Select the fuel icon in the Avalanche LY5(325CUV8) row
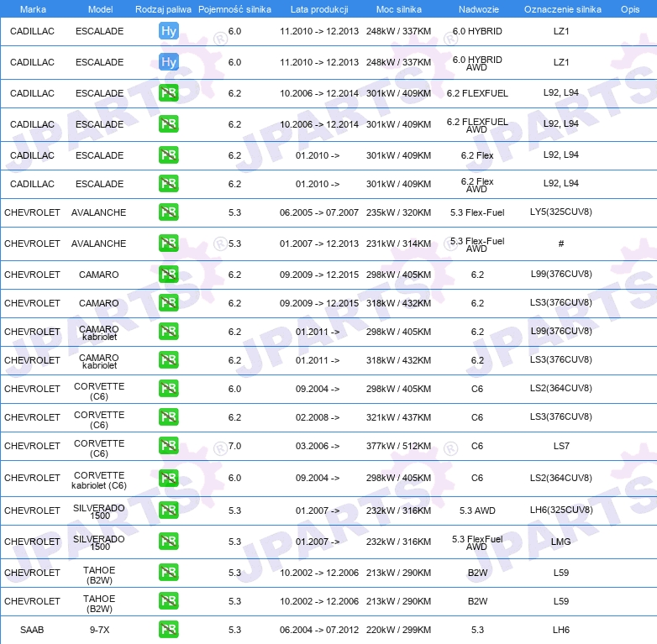The height and width of the screenshot is (644, 657). point(168,212)
